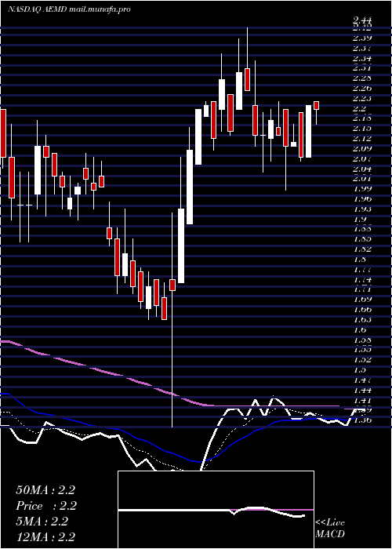Click the 1.71 price axis label
392x549 pixels.
point(362,289)
